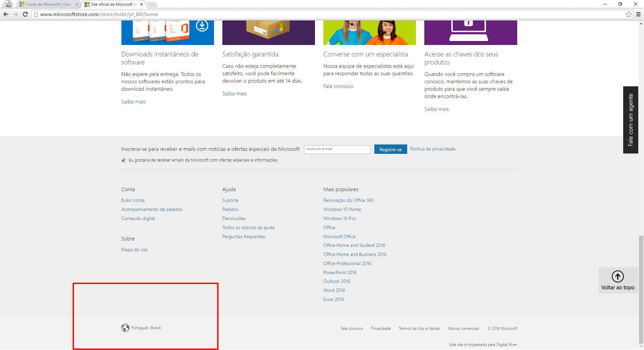644x350 pixels.
Task: Click the scrollbar down arrow
Action: (x=641, y=347)
